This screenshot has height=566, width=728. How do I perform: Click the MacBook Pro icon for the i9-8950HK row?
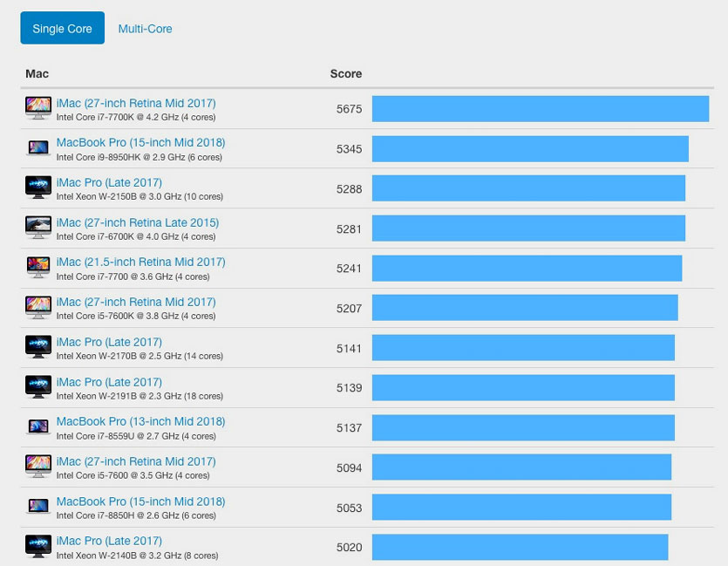[x=38, y=148]
